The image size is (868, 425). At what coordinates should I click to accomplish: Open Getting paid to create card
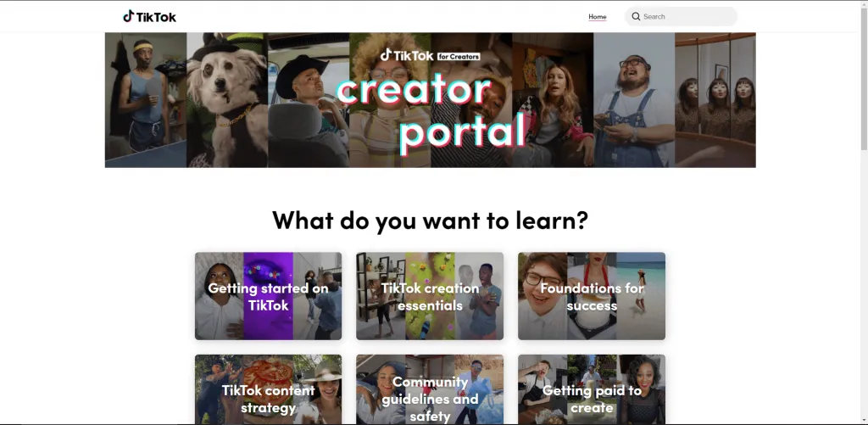tap(591, 389)
